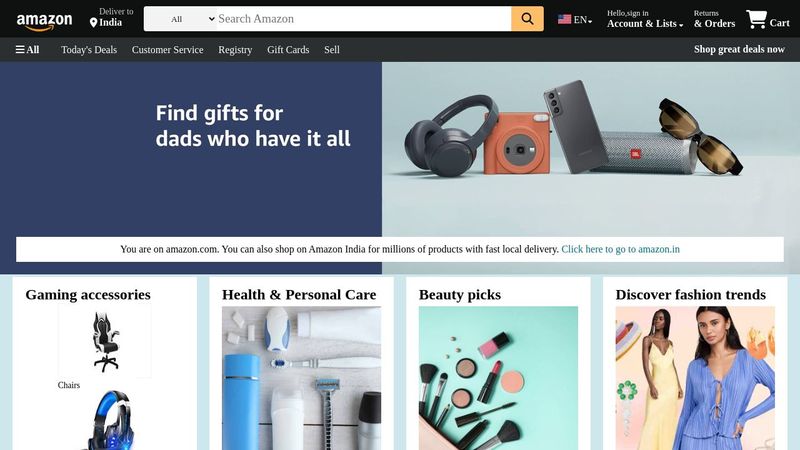800x450 pixels.
Task: Click the Amazon logo
Action: point(44,21)
